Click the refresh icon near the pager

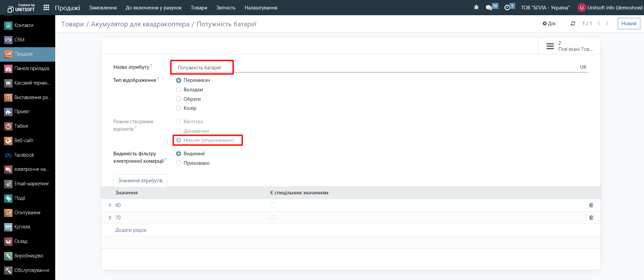click(573, 24)
